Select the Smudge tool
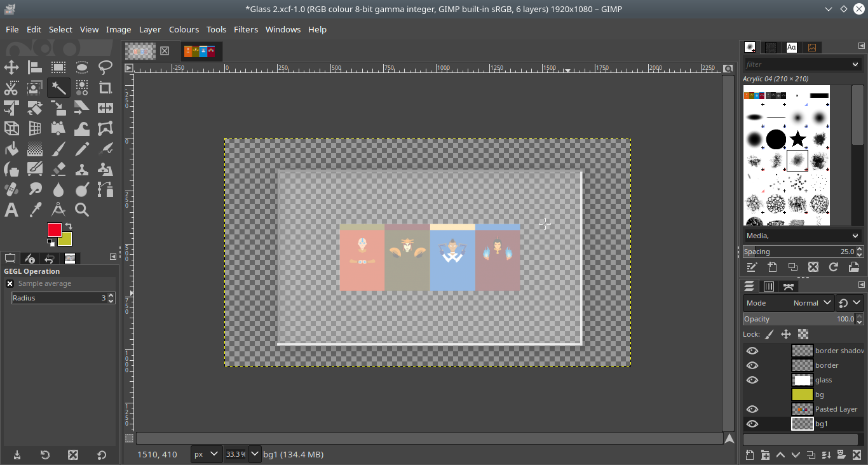This screenshot has width=868, height=465. [35, 189]
